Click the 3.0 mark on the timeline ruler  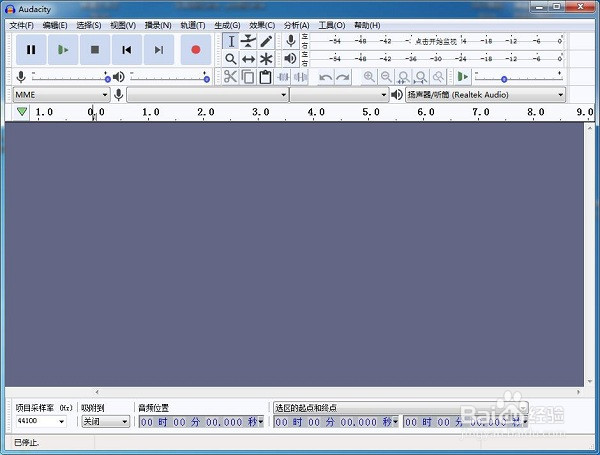click(x=261, y=112)
